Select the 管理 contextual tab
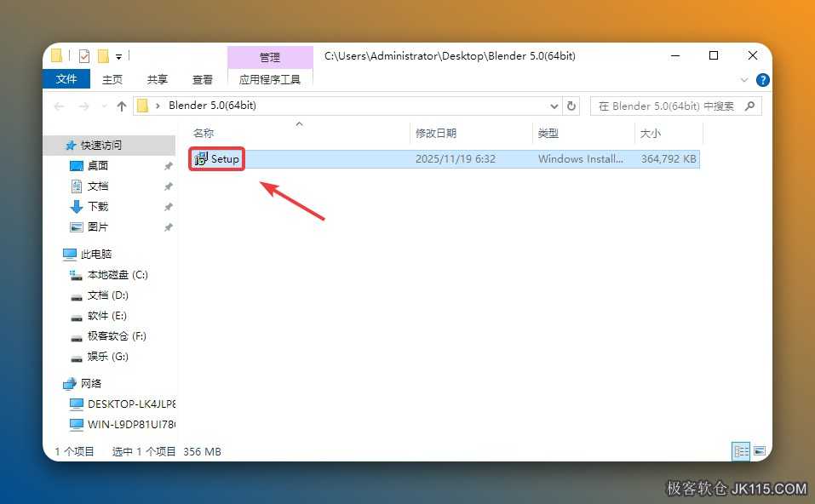815x504 pixels. click(270, 57)
